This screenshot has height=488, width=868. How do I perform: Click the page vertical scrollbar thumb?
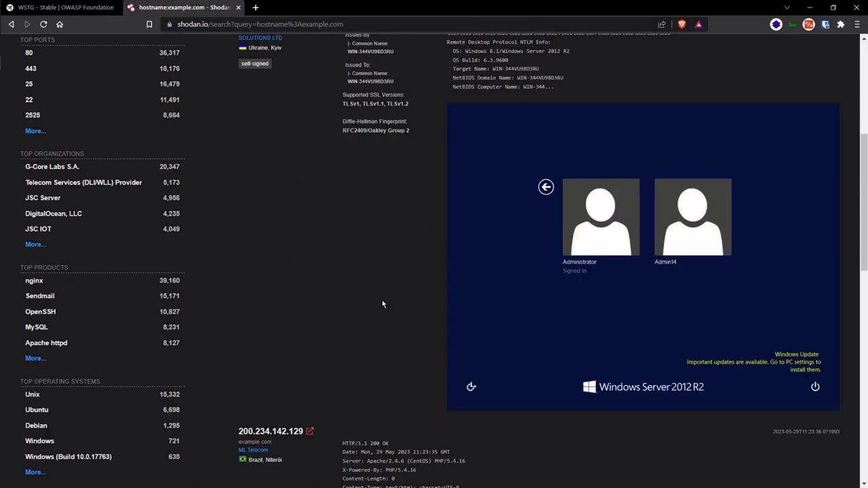(x=864, y=202)
